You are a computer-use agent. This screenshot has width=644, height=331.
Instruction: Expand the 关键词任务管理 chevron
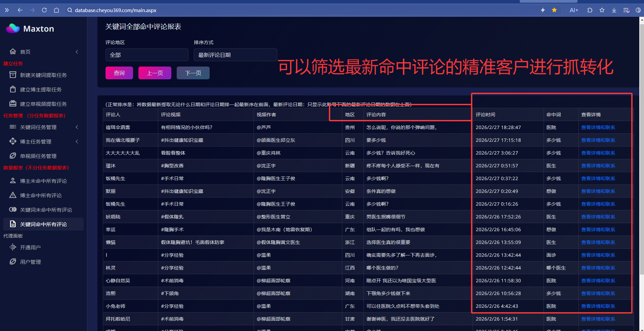coord(77,127)
